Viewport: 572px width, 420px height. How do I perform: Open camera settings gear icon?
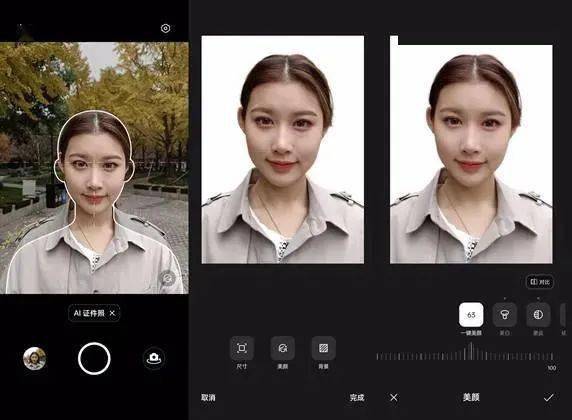tap(165, 28)
